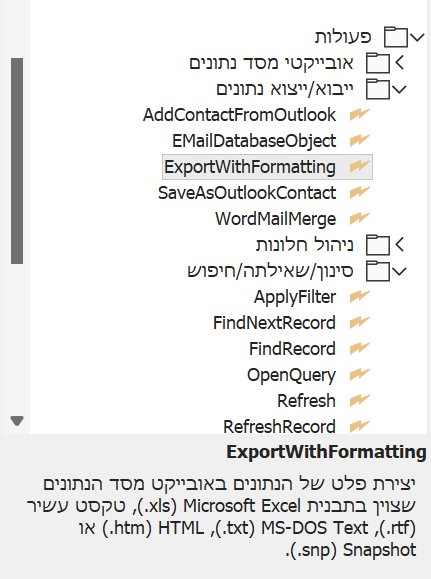Viewport: 431px width, 579px height.
Task: Click the ApplyFilter lightning action icon
Action: point(359,297)
